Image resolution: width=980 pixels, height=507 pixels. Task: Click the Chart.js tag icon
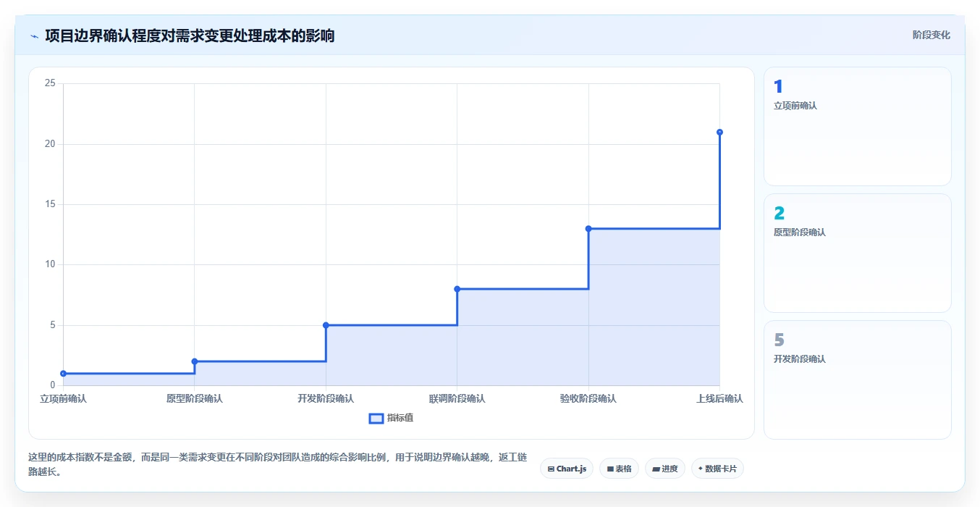coord(551,469)
